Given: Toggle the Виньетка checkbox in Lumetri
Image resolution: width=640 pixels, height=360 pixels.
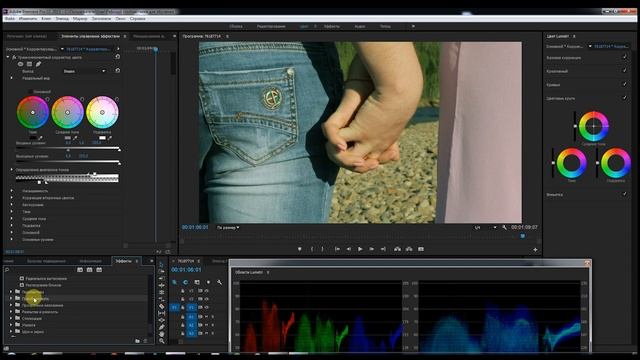Looking at the screenshot, I should click(624, 194).
